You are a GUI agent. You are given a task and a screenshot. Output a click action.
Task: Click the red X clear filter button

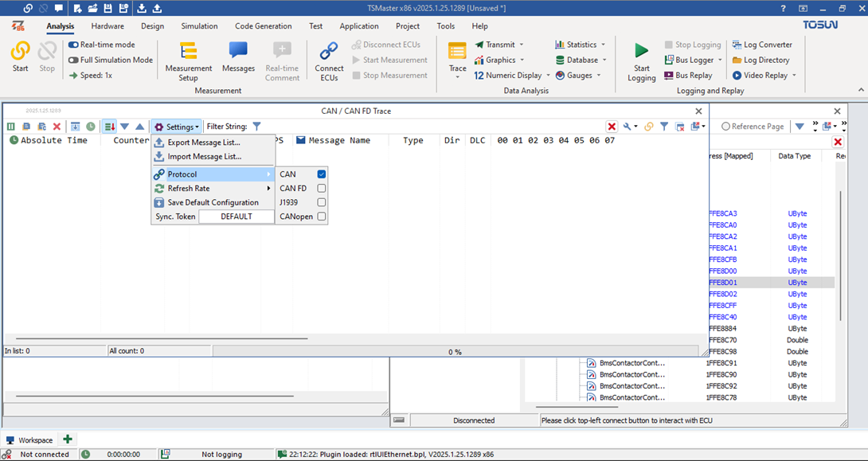coord(612,127)
